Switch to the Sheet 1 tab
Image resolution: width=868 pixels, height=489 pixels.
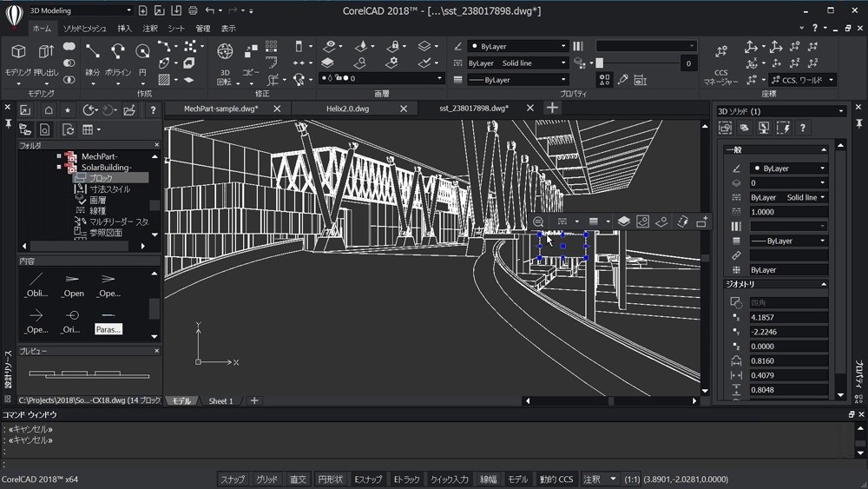click(220, 401)
